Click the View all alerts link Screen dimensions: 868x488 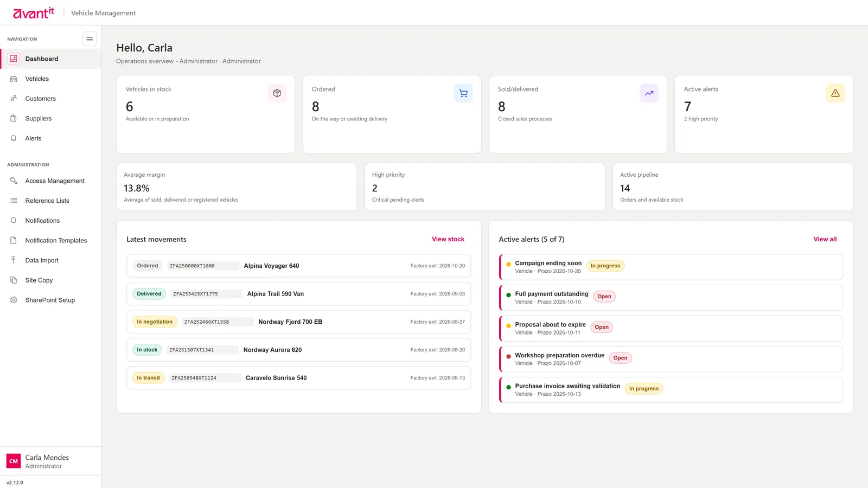point(825,239)
